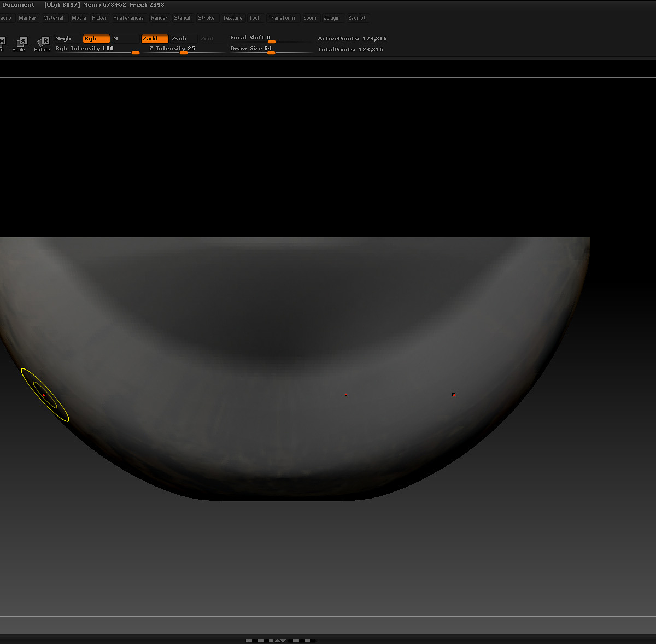Open the Document menu
656x644 pixels.
(19, 4)
